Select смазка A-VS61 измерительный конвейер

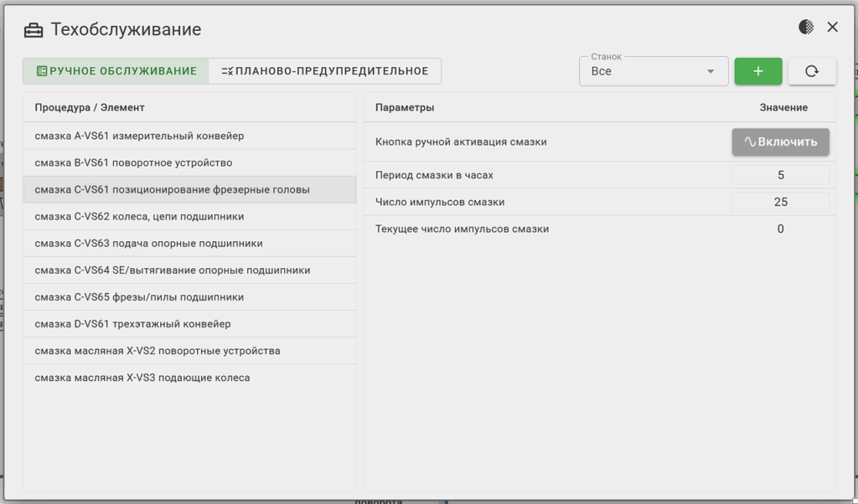point(189,136)
